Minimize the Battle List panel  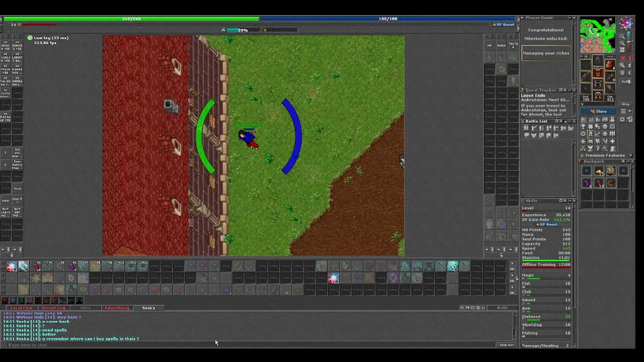(x=571, y=121)
